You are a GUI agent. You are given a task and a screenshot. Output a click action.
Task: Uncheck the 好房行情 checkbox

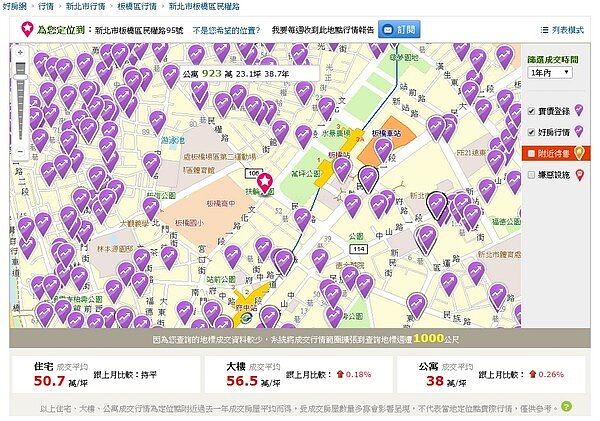[x=531, y=132]
